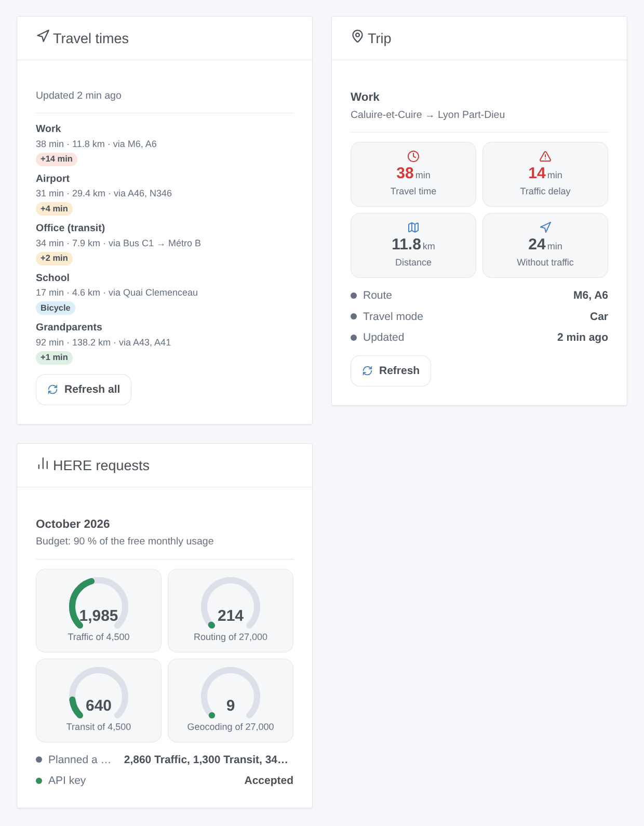Click 31 min · 29.4 km via A46 line
This screenshot has width=644, height=826.
pyautogui.click(x=104, y=193)
